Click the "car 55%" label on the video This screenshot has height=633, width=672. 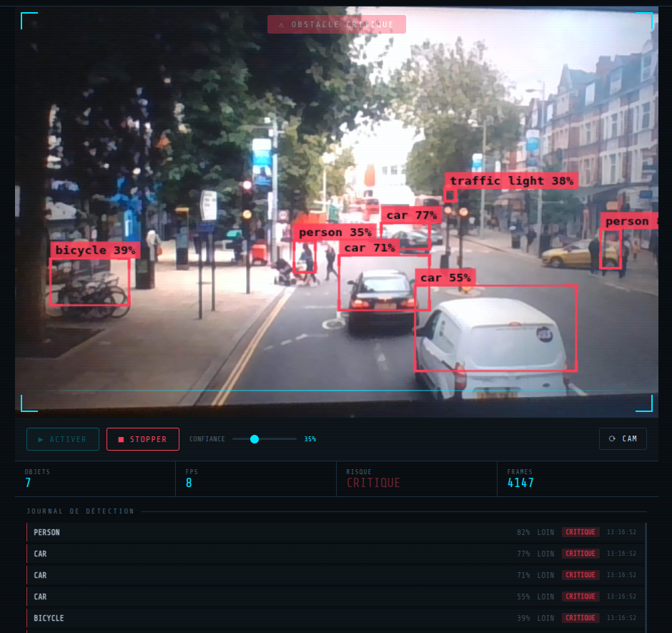click(445, 278)
